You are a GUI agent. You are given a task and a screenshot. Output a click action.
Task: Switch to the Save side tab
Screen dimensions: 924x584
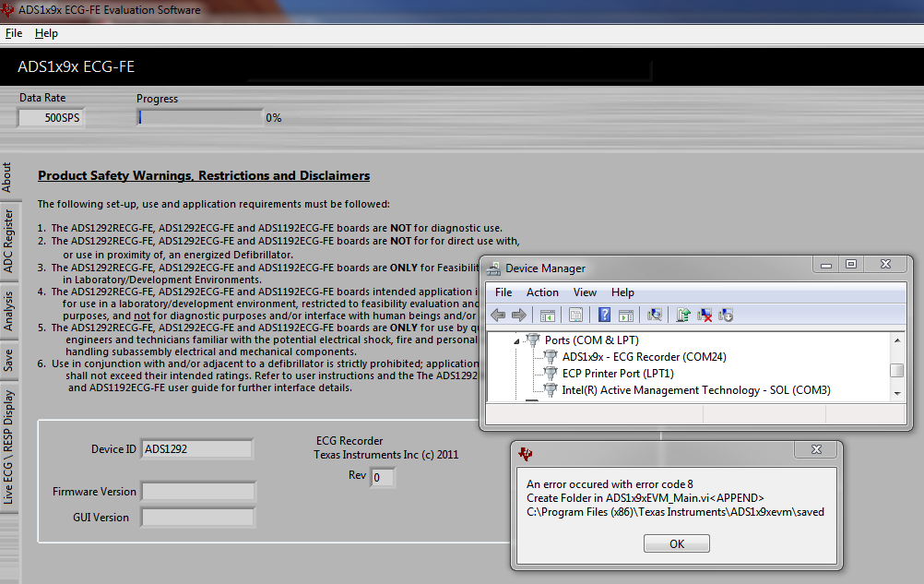click(8, 361)
